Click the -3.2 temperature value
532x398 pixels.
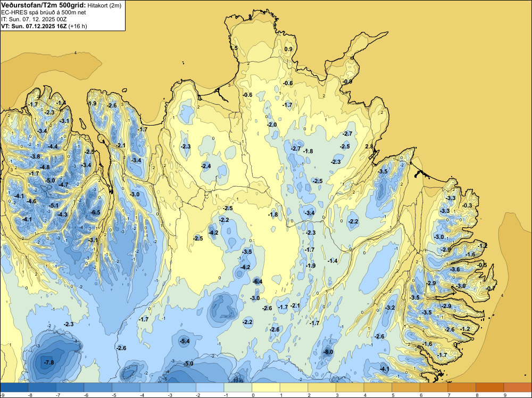point(390,308)
